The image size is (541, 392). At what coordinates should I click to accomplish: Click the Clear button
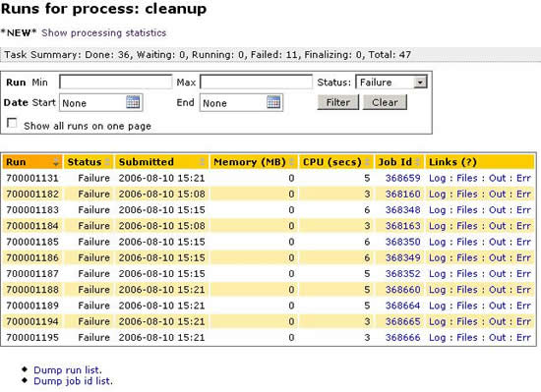pyautogui.click(x=385, y=102)
